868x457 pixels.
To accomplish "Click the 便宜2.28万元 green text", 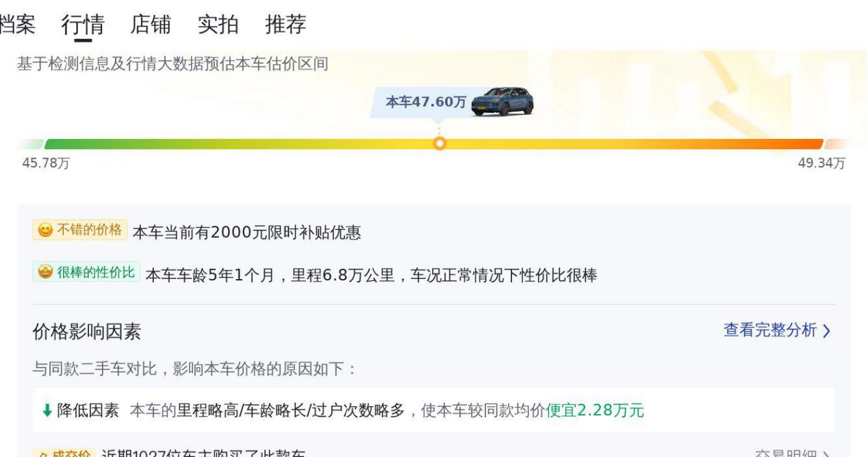I will pos(595,410).
